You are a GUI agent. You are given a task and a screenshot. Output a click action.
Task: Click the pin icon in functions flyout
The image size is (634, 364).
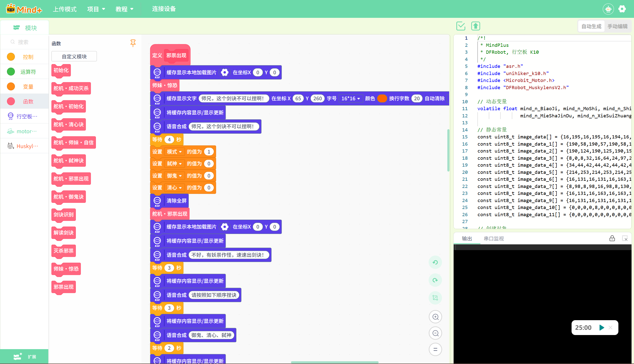coord(133,43)
